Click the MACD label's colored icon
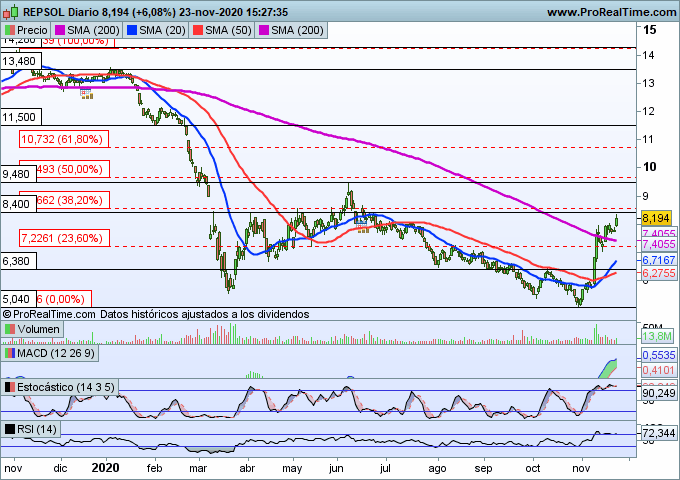The width and height of the screenshot is (680, 480). tap(10, 353)
